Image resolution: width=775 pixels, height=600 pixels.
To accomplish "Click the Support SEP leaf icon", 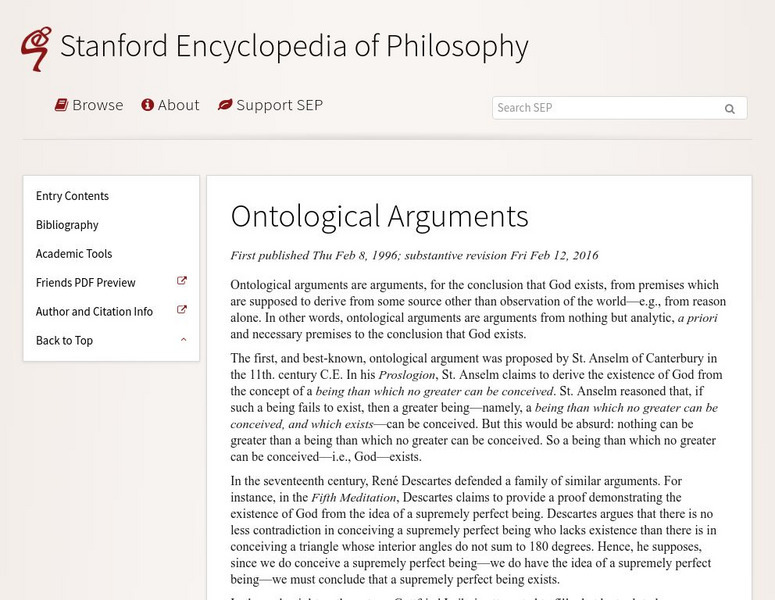I will [x=225, y=105].
